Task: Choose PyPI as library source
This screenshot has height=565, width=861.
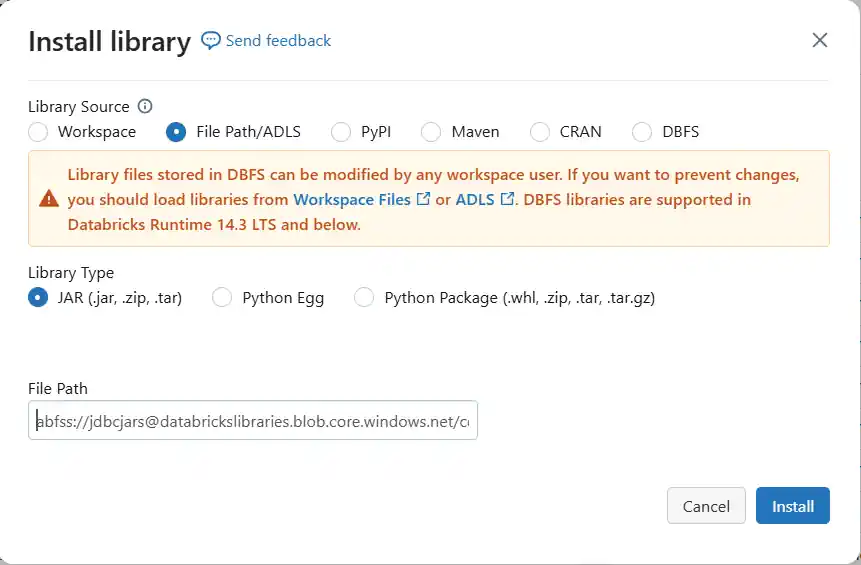Action: pos(341,131)
